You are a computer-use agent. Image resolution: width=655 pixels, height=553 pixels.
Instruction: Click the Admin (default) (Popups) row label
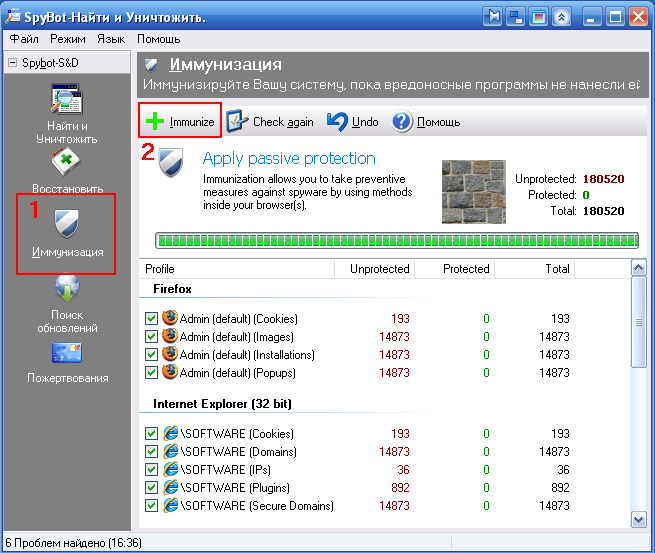[237, 373]
